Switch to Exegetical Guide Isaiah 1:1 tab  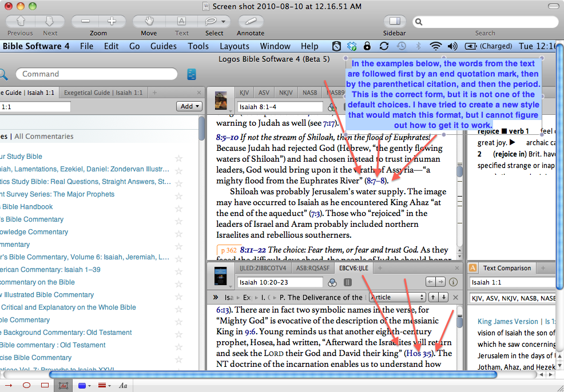pyautogui.click(x=103, y=93)
